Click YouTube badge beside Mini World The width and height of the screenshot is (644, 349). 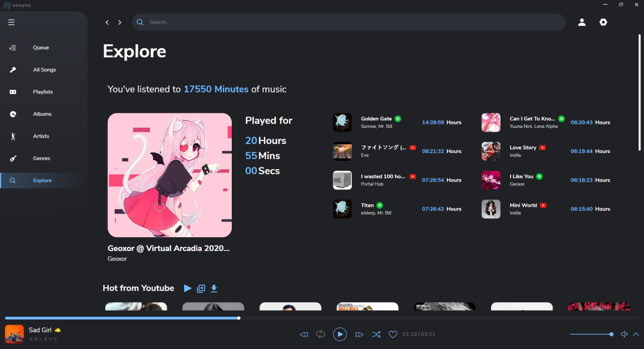pos(543,205)
